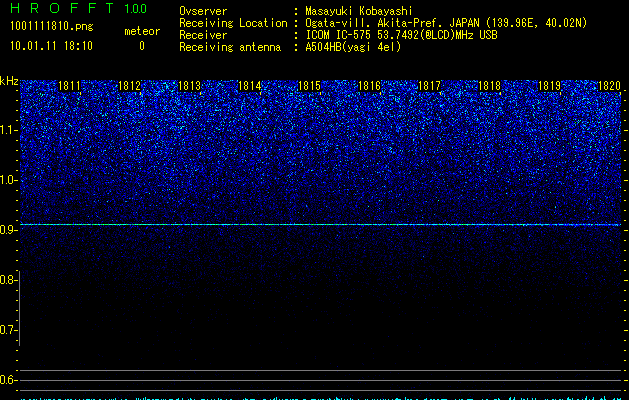Click the 1811 time marker
The width and height of the screenshot is (629, 400).
69,86
